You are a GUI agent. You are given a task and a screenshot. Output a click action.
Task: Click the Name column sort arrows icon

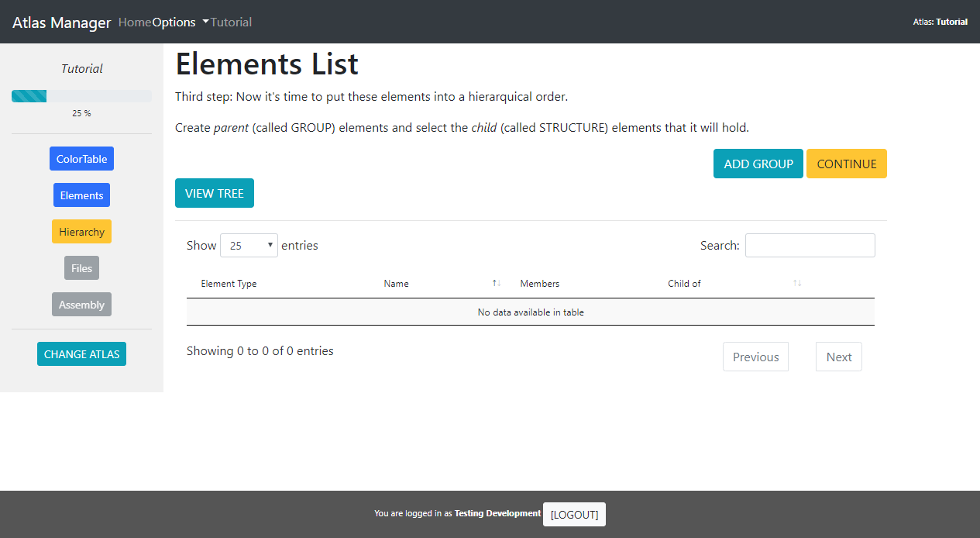tap(497, 284)
